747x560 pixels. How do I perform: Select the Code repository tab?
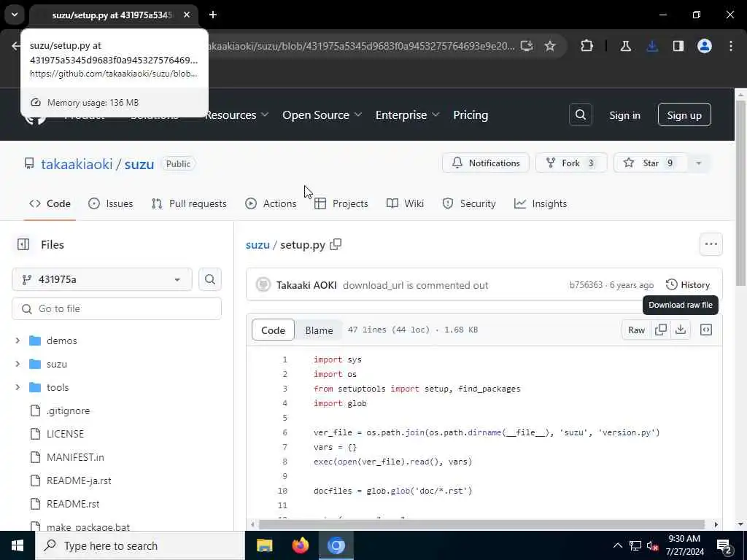(50, 204)
